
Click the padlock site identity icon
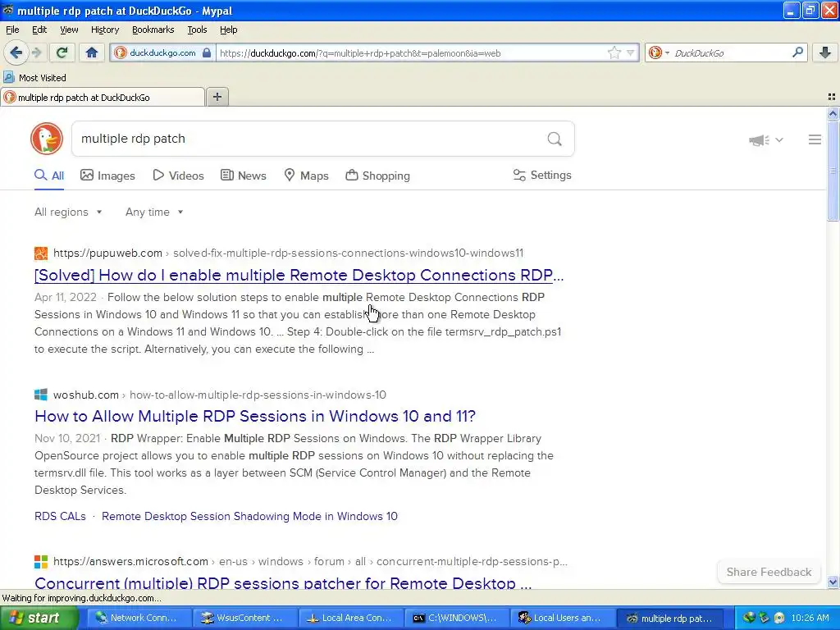click(207, 52)
